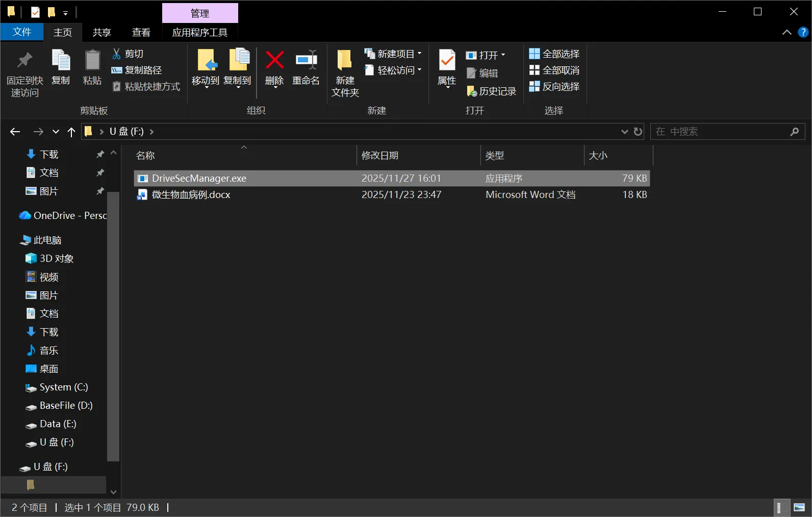Switch to details view in status bar
The image size is (812, 517).
point(779,507)
